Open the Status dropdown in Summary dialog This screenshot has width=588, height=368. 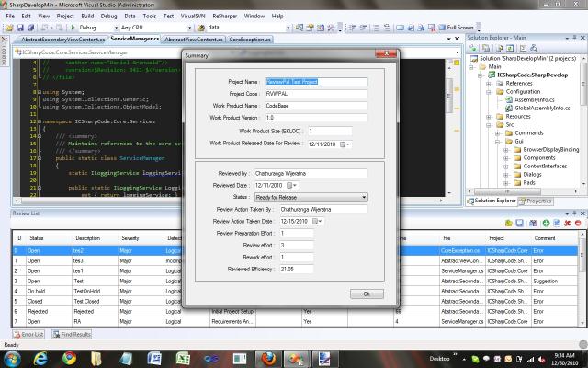(364, 197)
